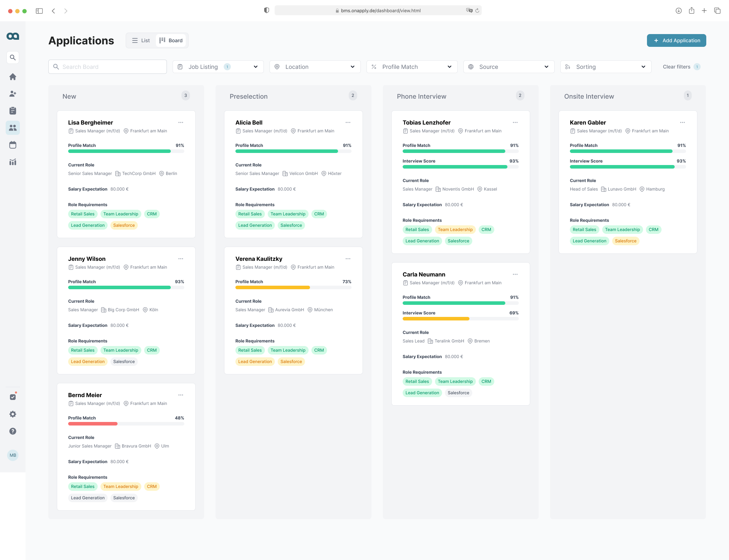
Task: Click the Onsite Interview column header
Action: tap(589, 96)
